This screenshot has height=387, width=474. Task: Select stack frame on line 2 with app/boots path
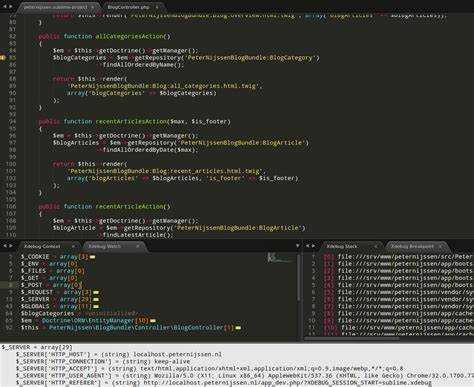click(x=398, y=264)
